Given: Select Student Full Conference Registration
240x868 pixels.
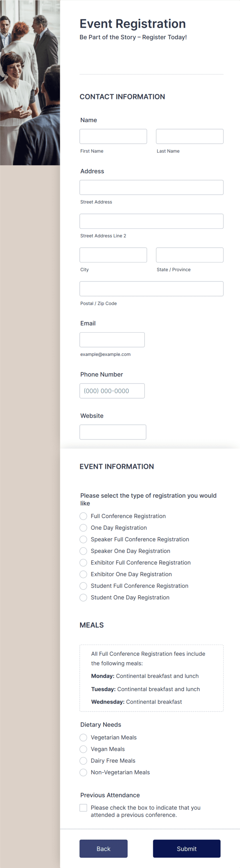Looking at the screenshot, I should 83,586.
